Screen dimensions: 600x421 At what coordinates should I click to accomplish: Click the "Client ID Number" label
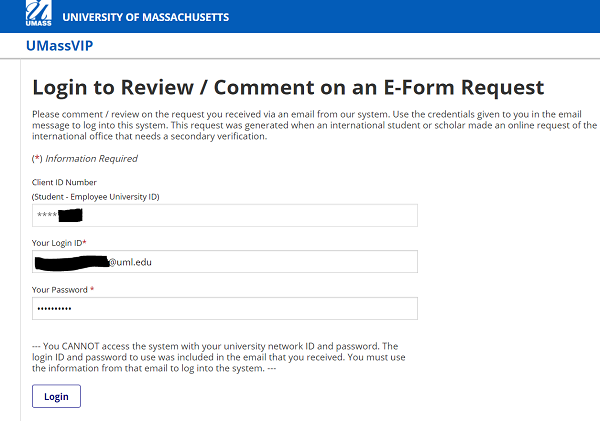pyautogui.click(x=64, y=182)
